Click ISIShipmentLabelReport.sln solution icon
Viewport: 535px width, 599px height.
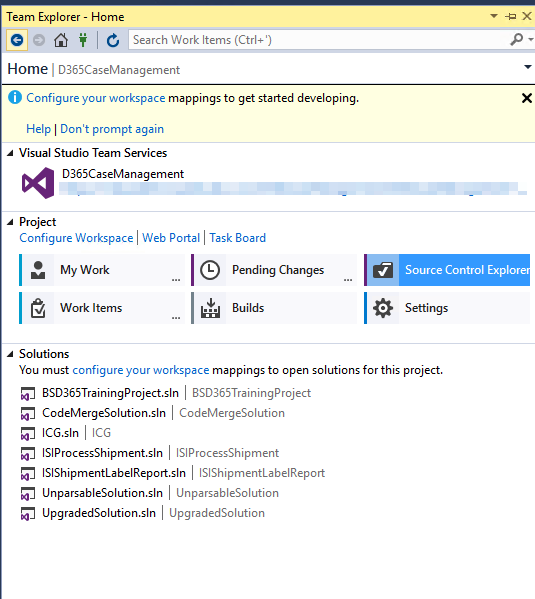[28, 474]
